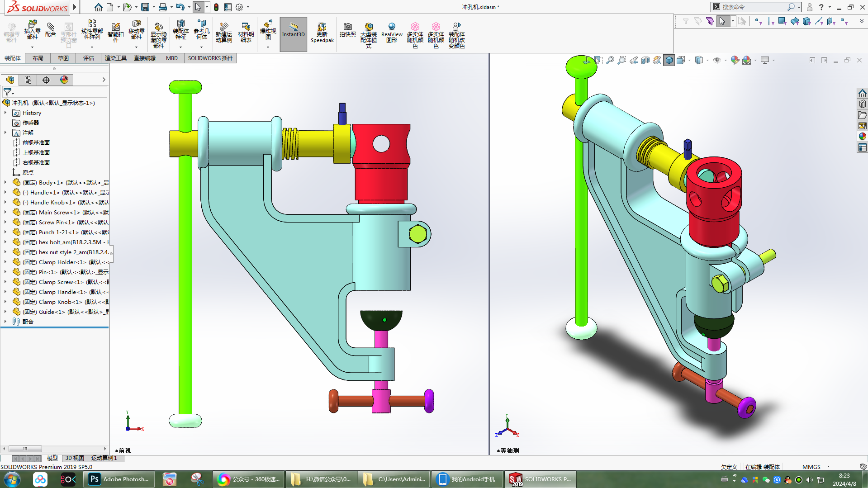The image size is (868, 488).
Task: Select the Guide<1> component in the tree
Action: pos(61,312)
